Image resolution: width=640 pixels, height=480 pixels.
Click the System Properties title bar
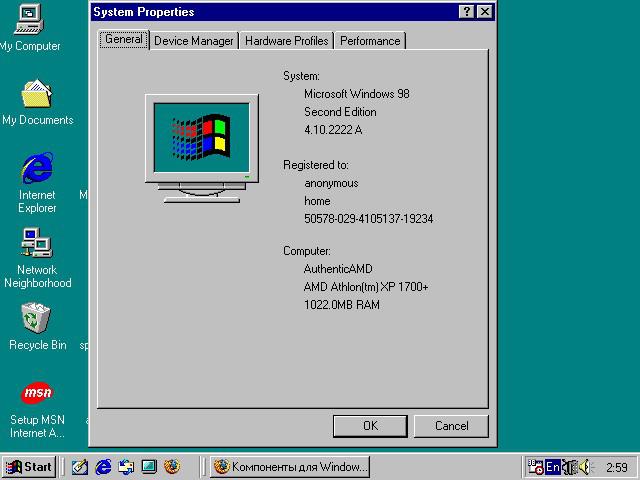273,12
